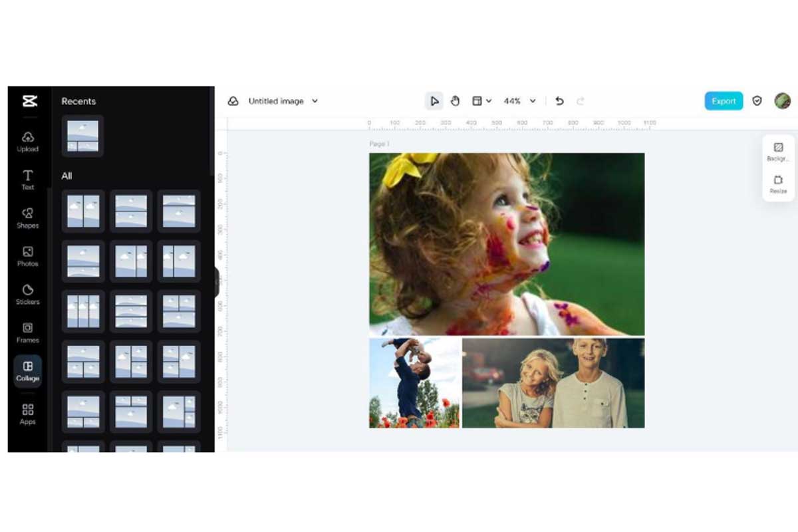Click the Export button
Viewport: 798px width, 532px height.
coord(724,101)
